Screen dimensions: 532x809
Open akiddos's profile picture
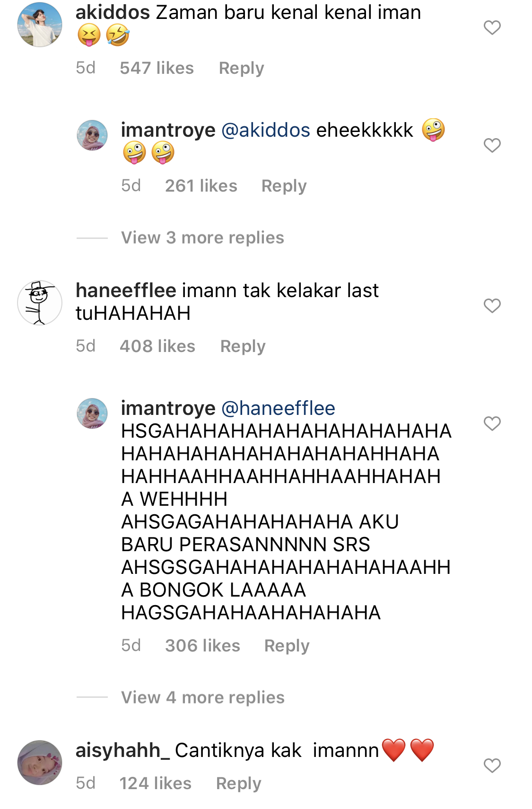click(x=40, y=25)
